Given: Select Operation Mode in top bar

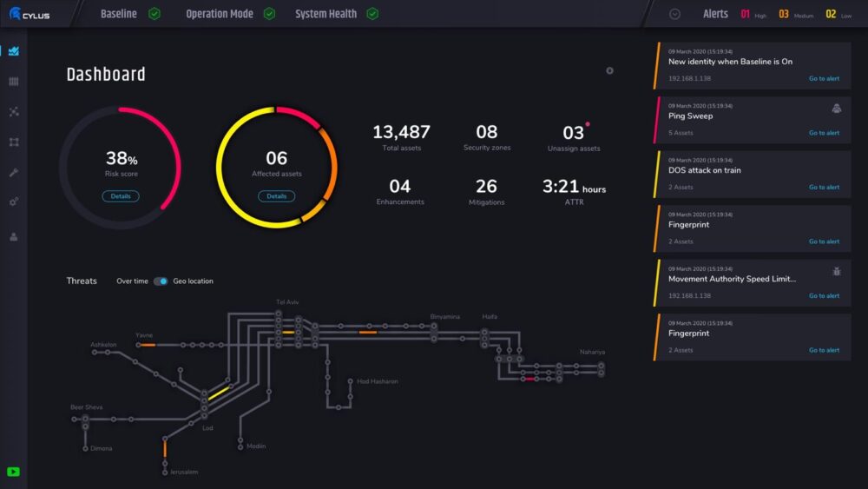Looking at the screenshot, I should pyautogui.click(x=220, y=14).
